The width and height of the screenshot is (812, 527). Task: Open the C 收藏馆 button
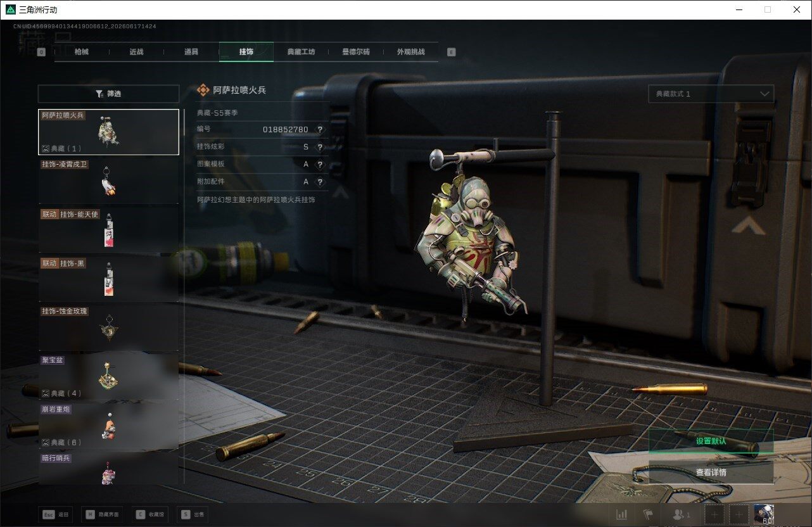pyautogui.click(x=151, y=514)
